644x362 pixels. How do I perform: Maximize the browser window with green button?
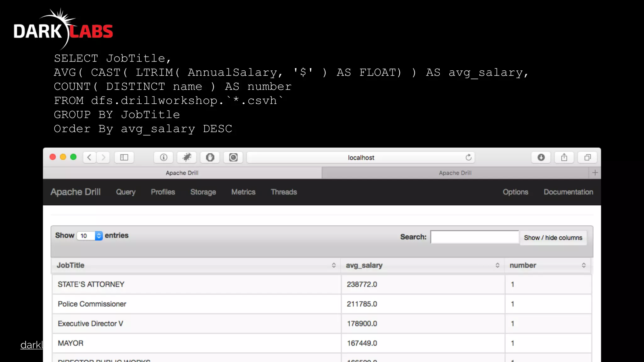point(73,157)
